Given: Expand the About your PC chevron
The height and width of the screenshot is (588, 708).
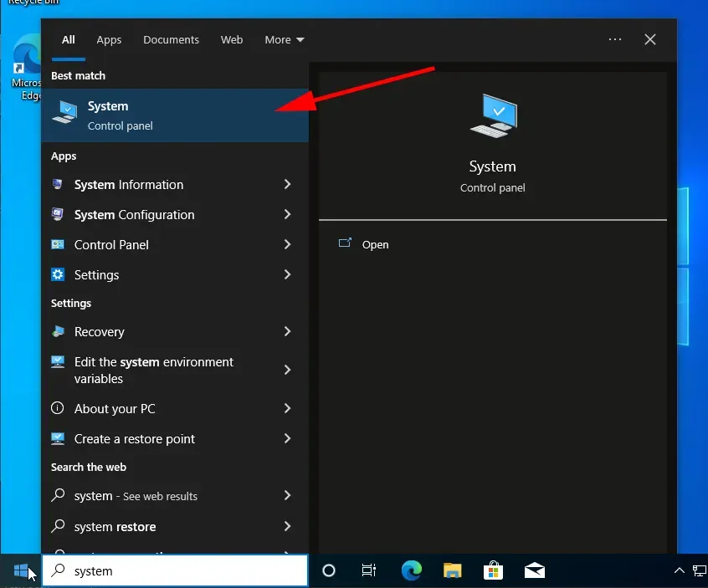Looking at the screenshot, I should (287, 408).
